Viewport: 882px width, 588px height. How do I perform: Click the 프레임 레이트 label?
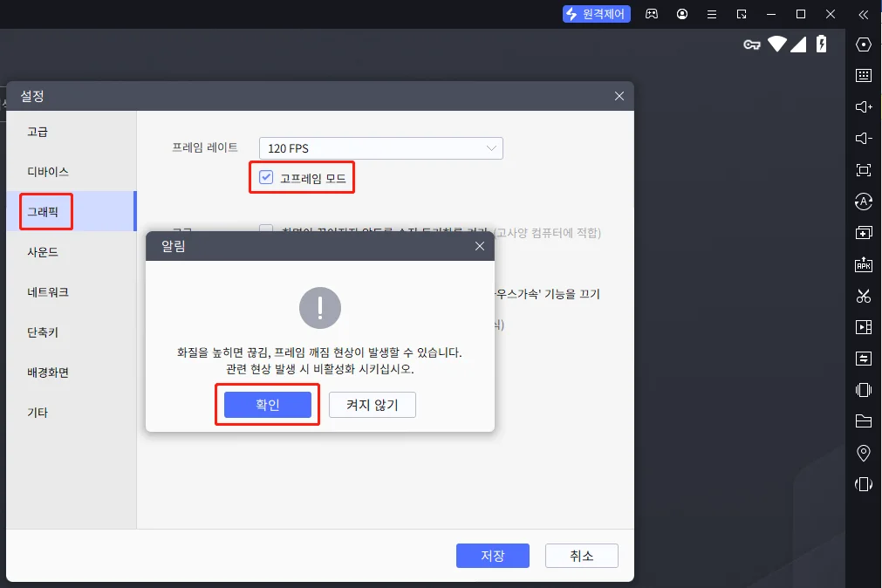point(205,147)
